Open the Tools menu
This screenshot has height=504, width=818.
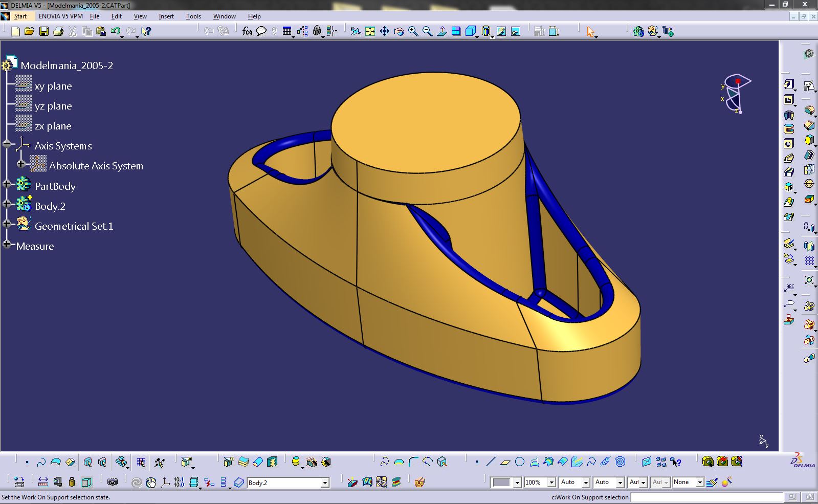point(193,16)
